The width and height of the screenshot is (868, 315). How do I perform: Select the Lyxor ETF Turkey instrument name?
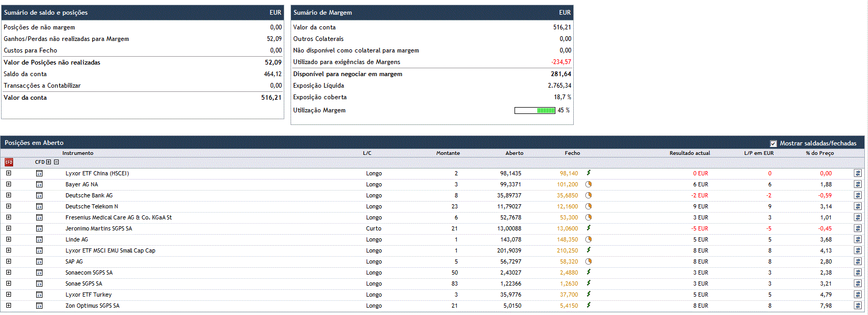[88, 295]
